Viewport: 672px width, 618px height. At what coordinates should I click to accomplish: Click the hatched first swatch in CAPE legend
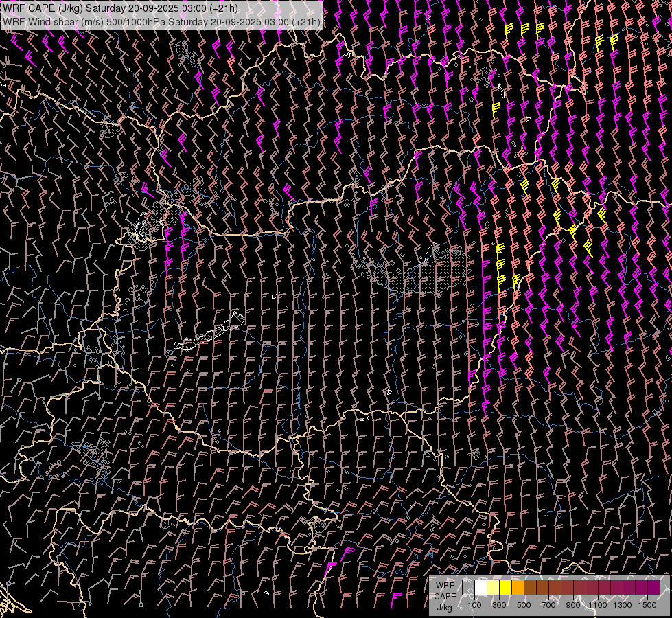click(468, 587)
